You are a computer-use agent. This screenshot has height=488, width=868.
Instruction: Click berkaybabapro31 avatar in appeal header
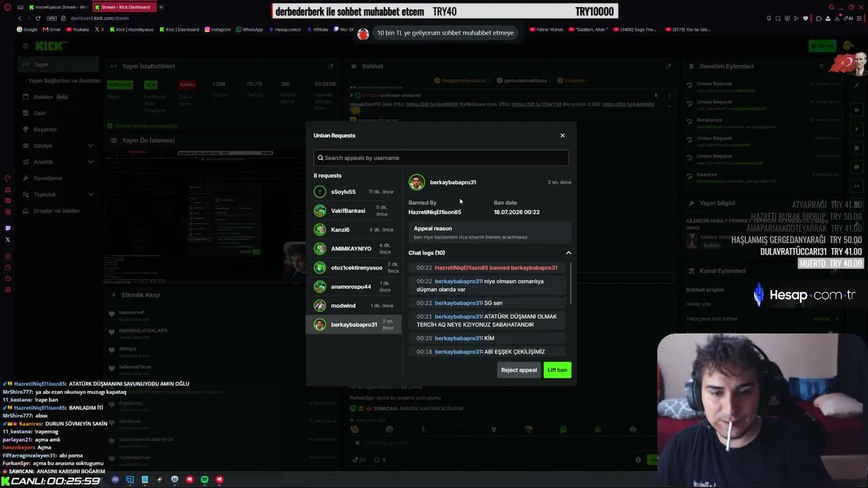[416, 182]
